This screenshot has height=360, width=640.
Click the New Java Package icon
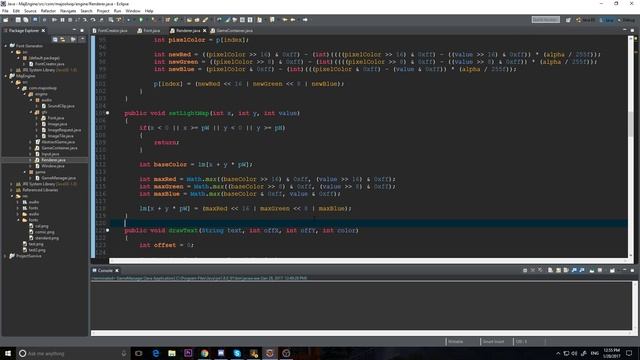pyautogui.click(x=167, y=20)
